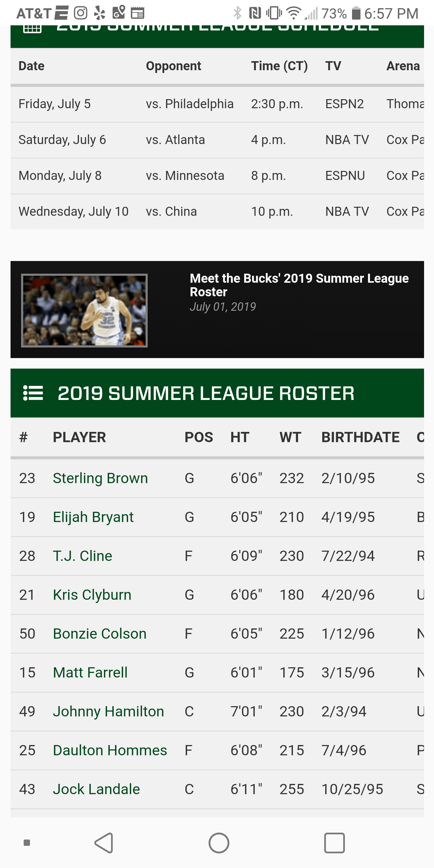The width and height of the screenshot is (434, 868).
Task: Open Kris Clyburn player link
Action: click(x=92, y=595)
